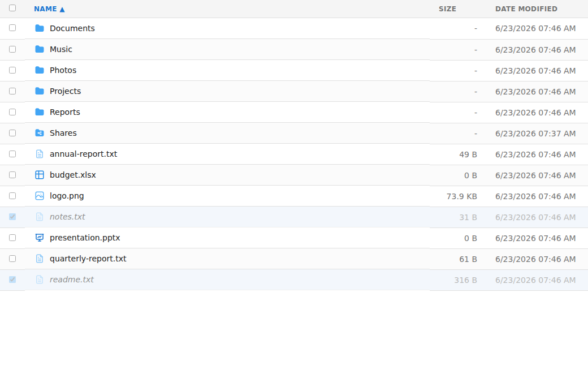The image size is (588, 391).
Task: Uncheck the notes.txt checkbox
Action: (12, 217)
